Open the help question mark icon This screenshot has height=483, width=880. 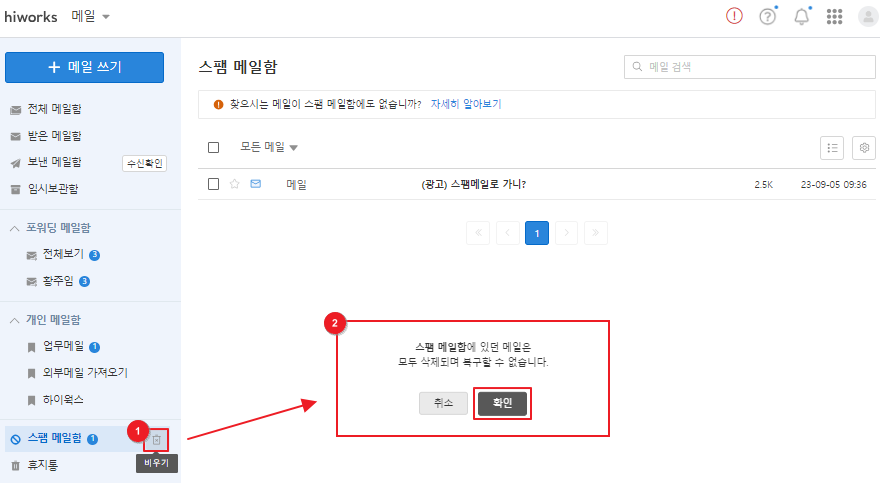click(767, 17)
